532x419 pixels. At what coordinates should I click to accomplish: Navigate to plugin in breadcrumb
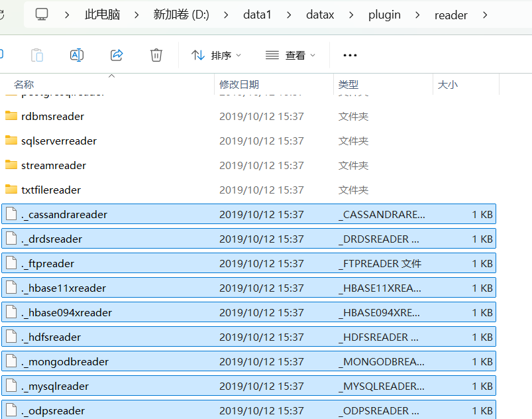pos(384,15)
